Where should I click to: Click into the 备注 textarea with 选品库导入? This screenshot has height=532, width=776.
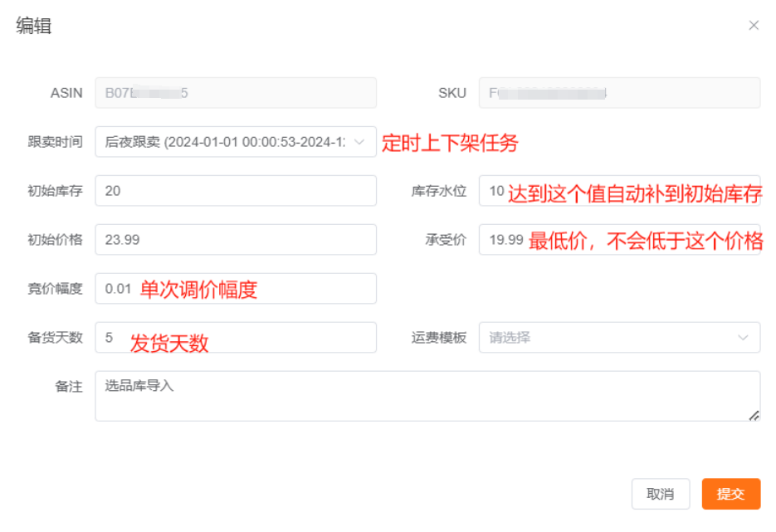coord(415,396)
